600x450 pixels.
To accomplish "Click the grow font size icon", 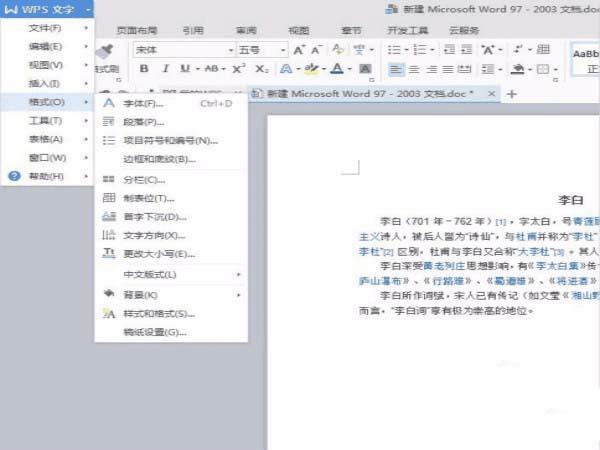I will (299, 50).
